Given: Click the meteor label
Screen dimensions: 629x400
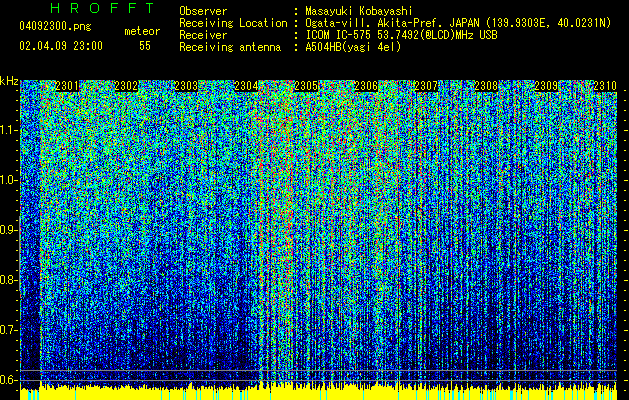Looking at the screenshot, I should point(142,31).
